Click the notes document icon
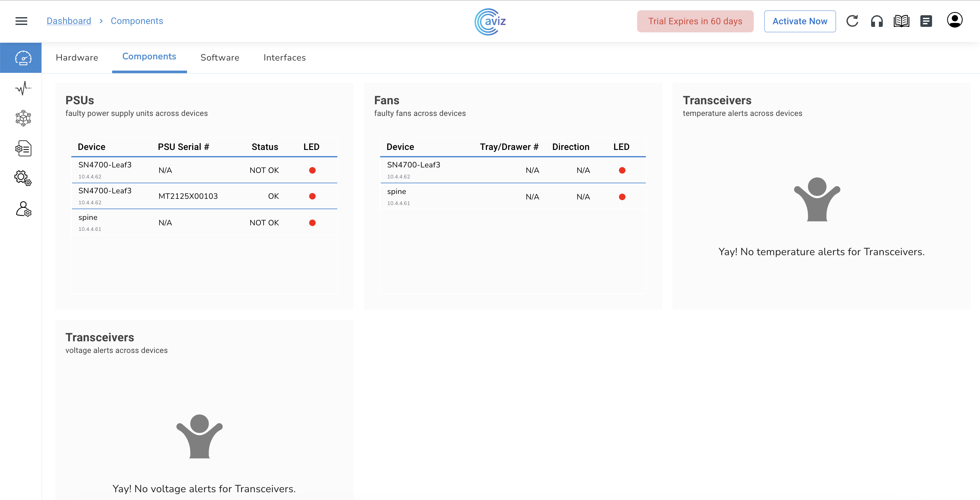Image resolution: width=980 pixels, height=500 pixels. pos(926,21)
